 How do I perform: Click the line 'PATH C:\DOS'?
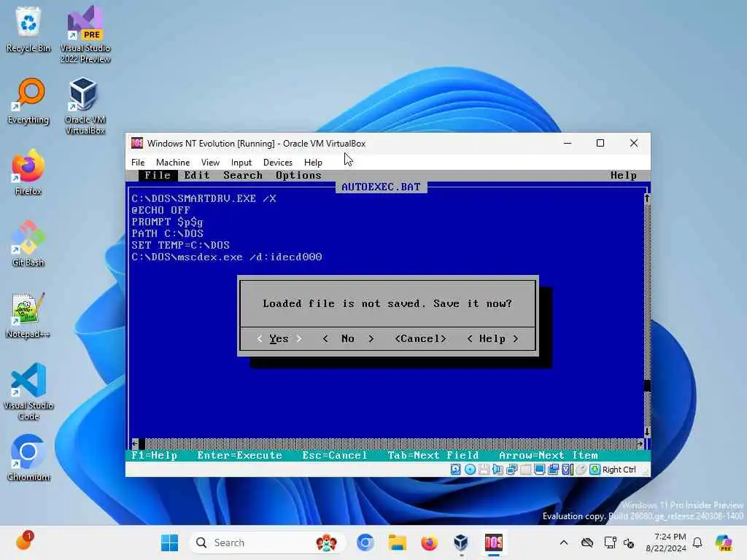pyautogui.click(x=168, y=233)
